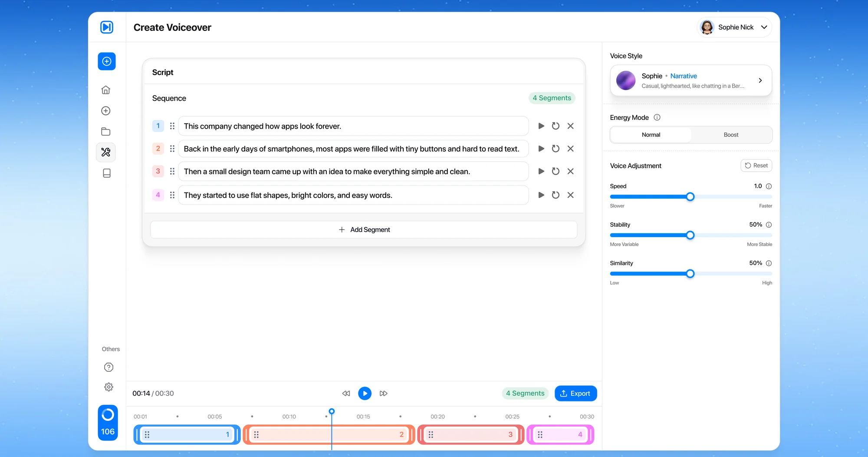The width and height of the screenshot is (868, 457).
Task: Click the Stability info icon
Action: click(x=769, y=225)
